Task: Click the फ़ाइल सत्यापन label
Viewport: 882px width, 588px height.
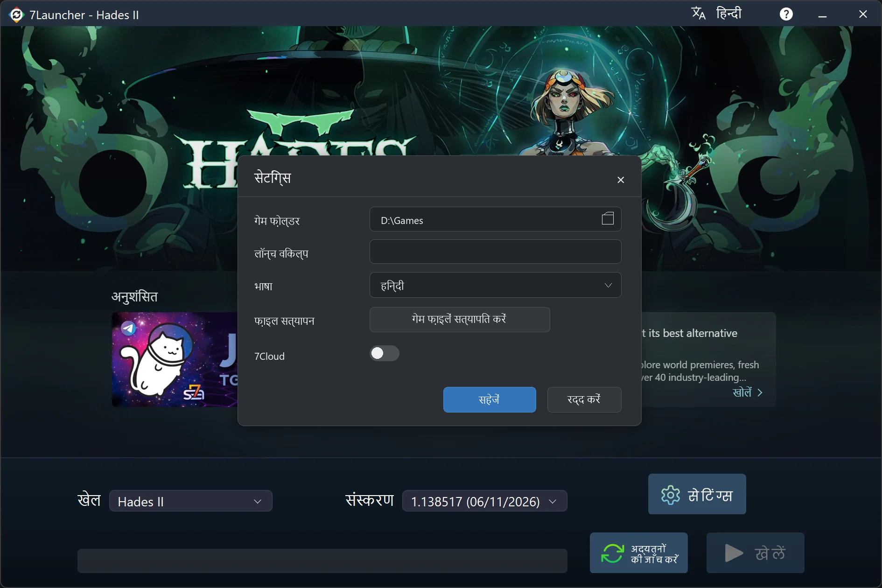Action: 284,321
